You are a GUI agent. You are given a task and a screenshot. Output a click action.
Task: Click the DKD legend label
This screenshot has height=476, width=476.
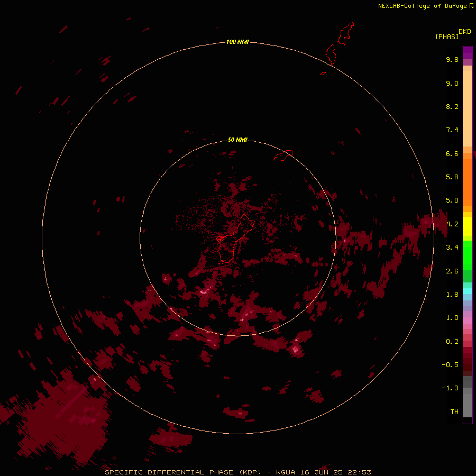pyautogui.click(x=465, y=31)
